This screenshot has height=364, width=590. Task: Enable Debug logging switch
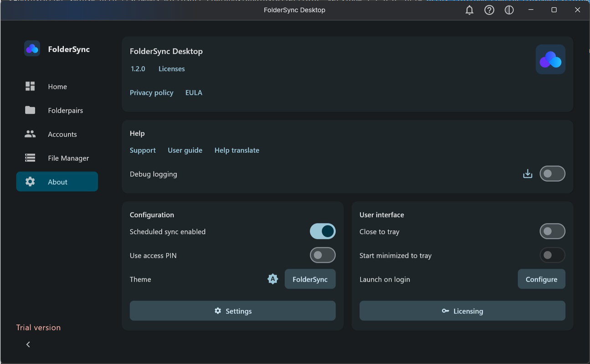[x=552, y=174]
